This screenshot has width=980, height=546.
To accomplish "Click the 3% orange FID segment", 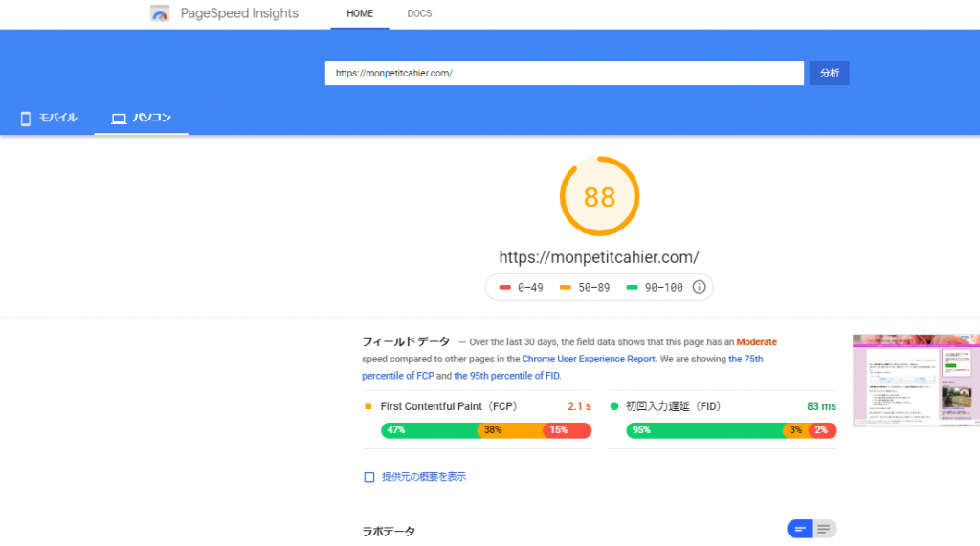I will pos(796,430).
